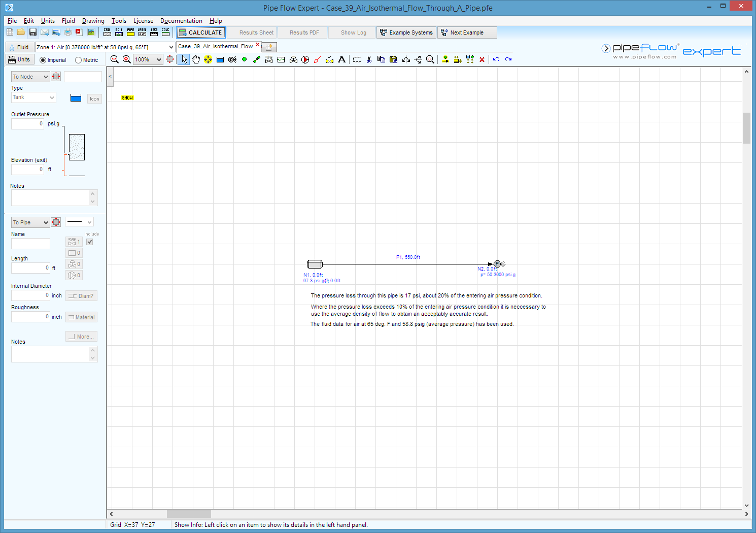Open the To Node dropdown
Viewport: 756px width, 533px height.
(x=30, y=77)
